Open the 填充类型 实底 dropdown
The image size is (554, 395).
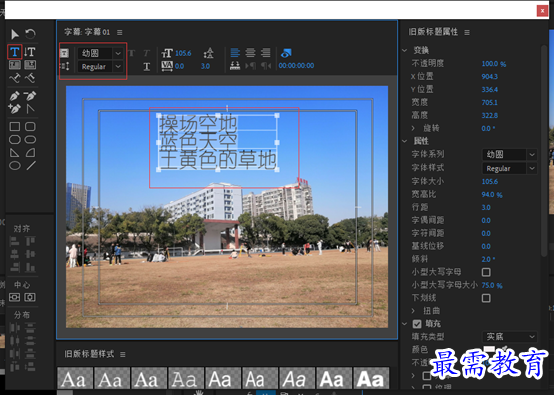(x=509, y=337)
